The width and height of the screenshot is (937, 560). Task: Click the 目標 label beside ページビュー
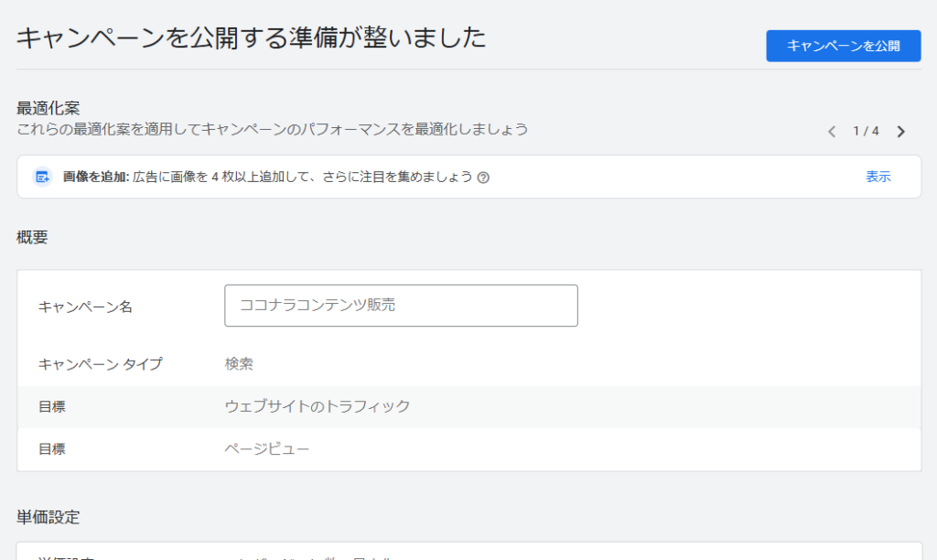point(52,449)
